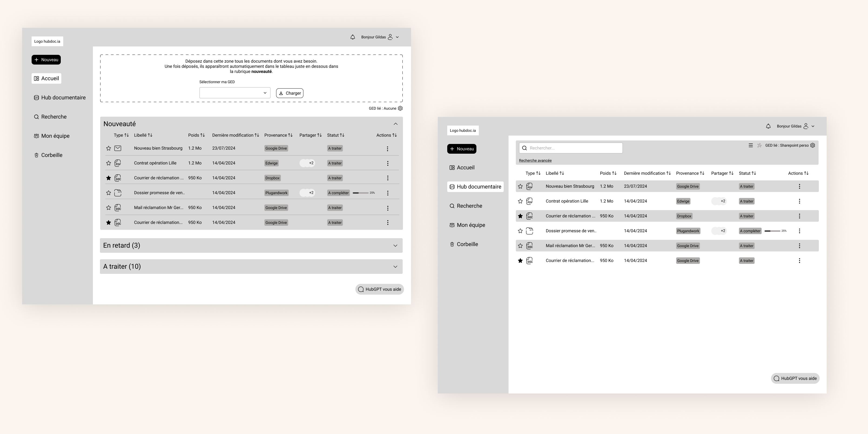Star 'Contrat opération Lille' in the Accueil window
The width and height of the screenshot is (868, 434).
(x=109, y=163)
